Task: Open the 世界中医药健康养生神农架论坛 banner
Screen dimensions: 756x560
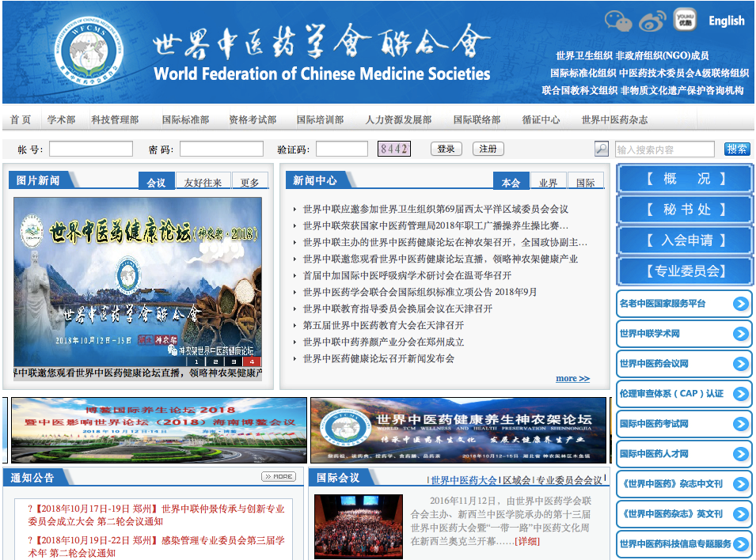Action: 458,429
